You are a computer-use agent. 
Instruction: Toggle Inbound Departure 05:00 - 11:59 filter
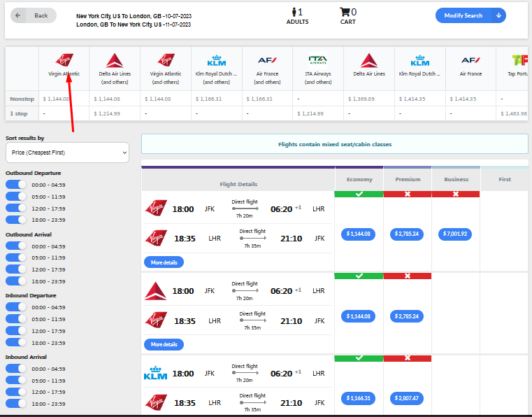click(15, 319)
